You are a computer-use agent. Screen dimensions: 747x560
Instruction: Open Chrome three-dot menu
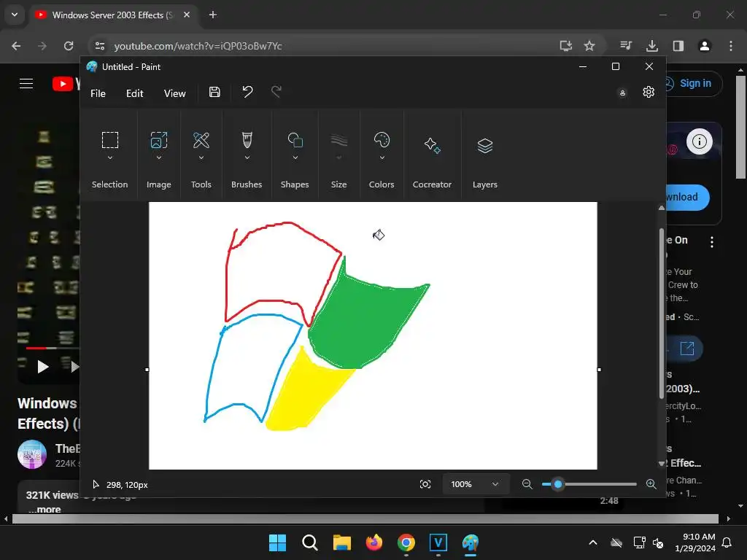[730, 46]
